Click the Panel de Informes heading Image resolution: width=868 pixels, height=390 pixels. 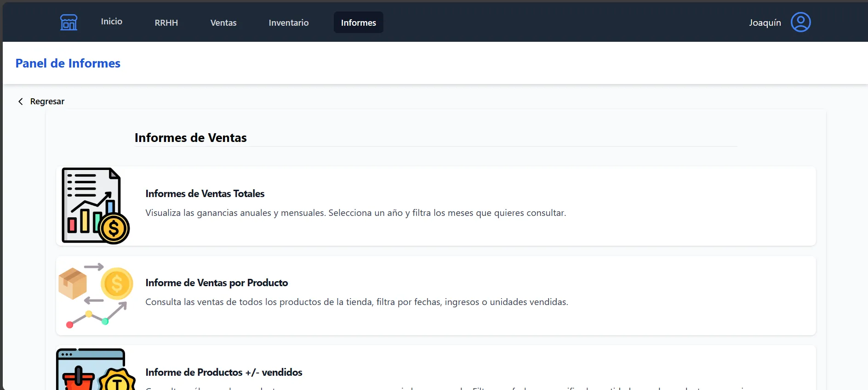(68, 63)
